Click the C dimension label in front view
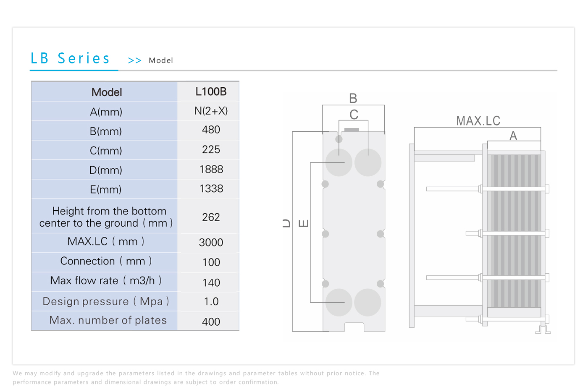Image resolution: width=588 pixels, height=392 pixels. click(354, 114)
